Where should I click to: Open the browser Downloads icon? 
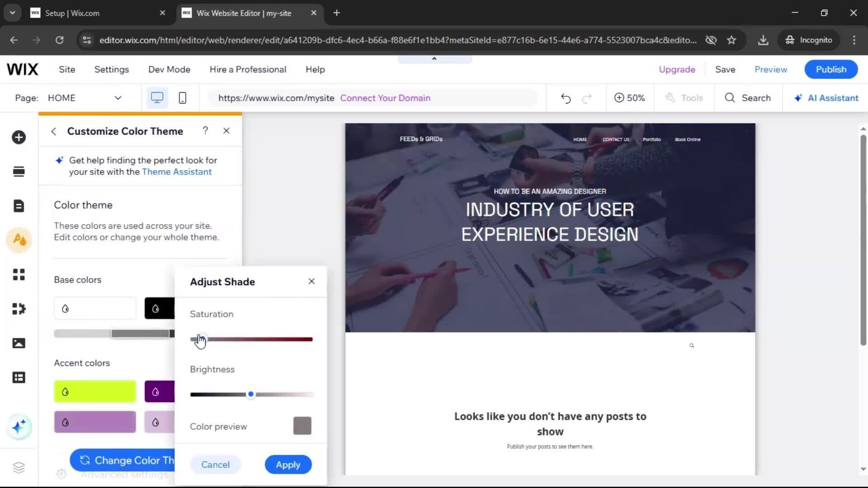(763, 40)
